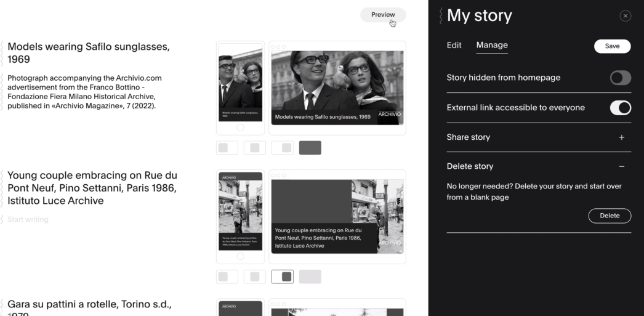Edit the Photograph accompanying Archivio.com description

(x=84, y=92)
